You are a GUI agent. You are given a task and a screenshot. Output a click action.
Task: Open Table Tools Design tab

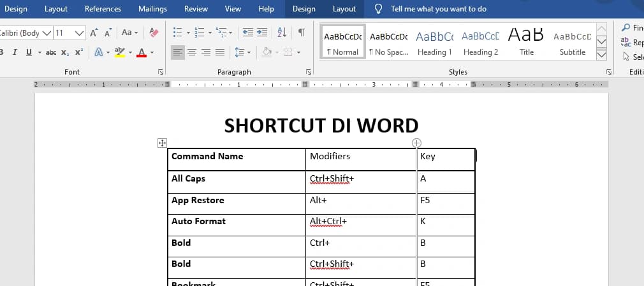click(304, 9)
